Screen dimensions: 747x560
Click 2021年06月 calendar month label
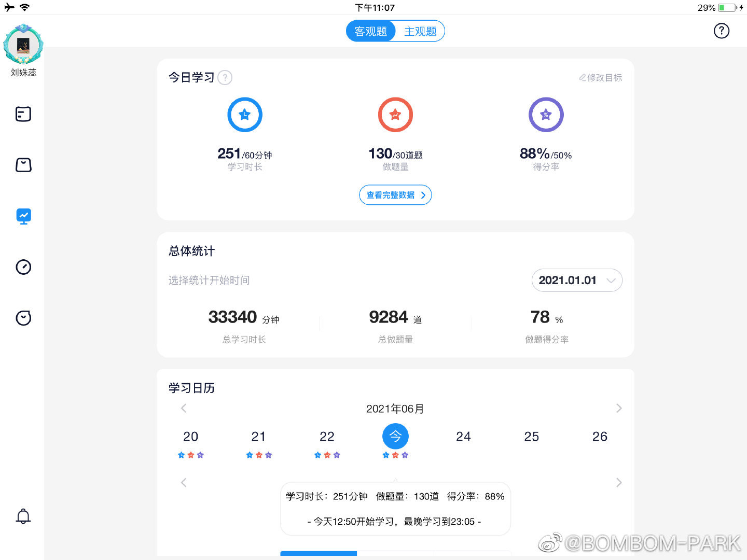tap(395, 409)
